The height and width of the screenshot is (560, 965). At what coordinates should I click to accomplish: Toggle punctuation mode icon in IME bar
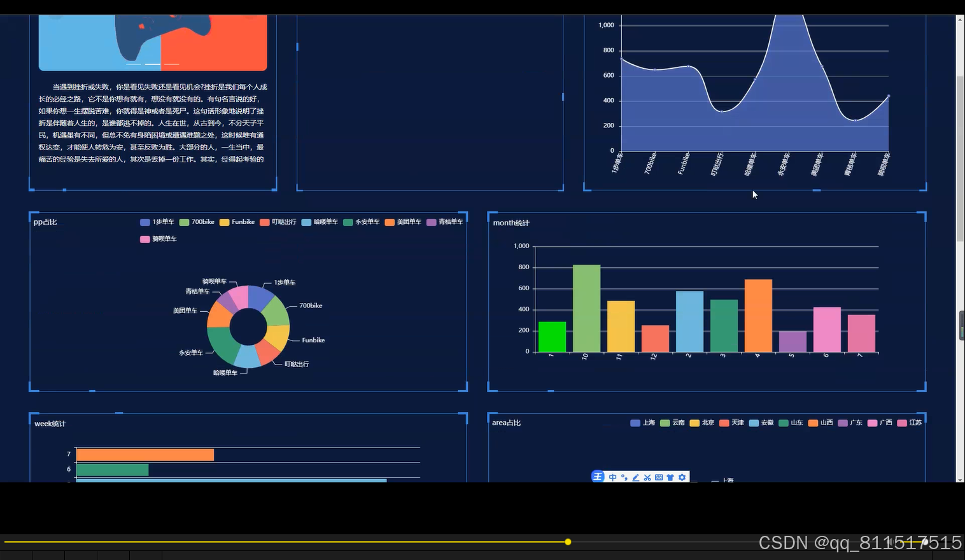624,477
